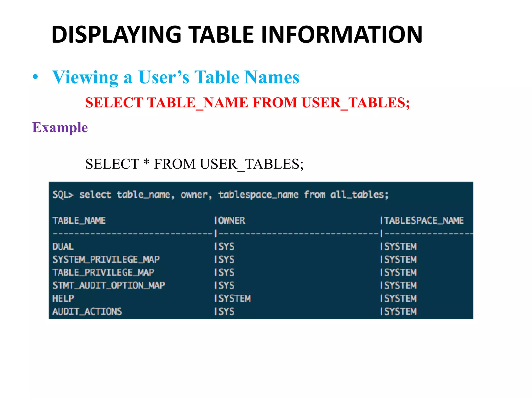
Task: Click the SYSTEM_PRIVILEGE_MAP table entry
Action: 106,259
